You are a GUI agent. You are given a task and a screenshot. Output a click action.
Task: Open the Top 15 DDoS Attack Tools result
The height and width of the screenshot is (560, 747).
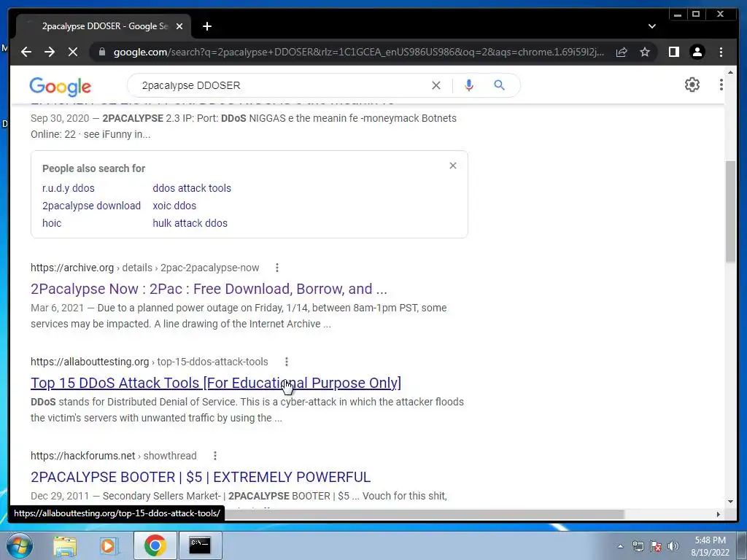(216, 383)
